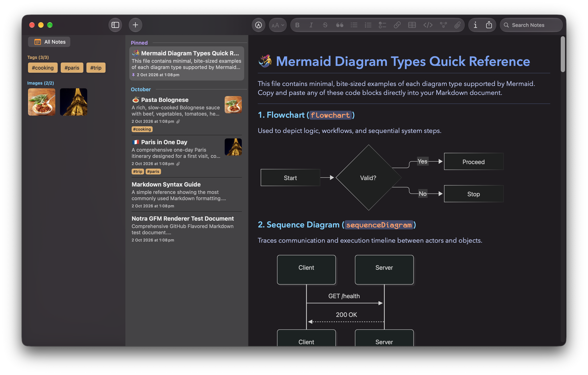Click the Flowchart section heading
The width and height of the screenshot is (588, 375).
coord(306,115)
